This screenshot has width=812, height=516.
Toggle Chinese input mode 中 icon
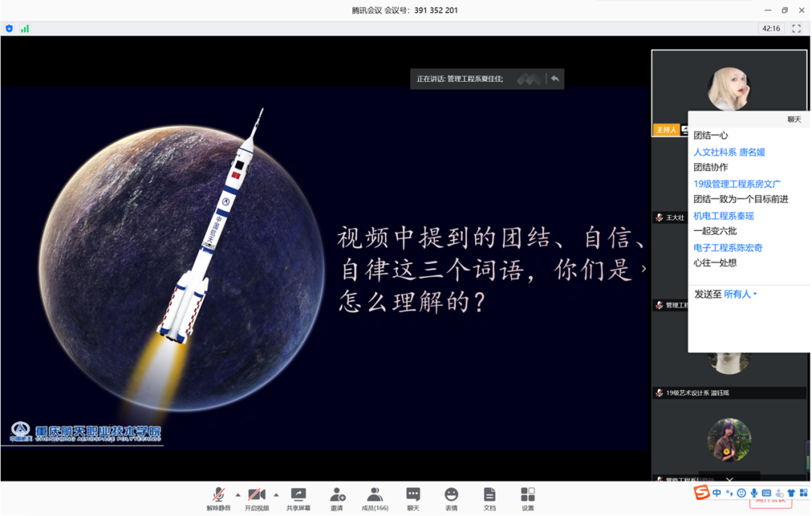717,493
